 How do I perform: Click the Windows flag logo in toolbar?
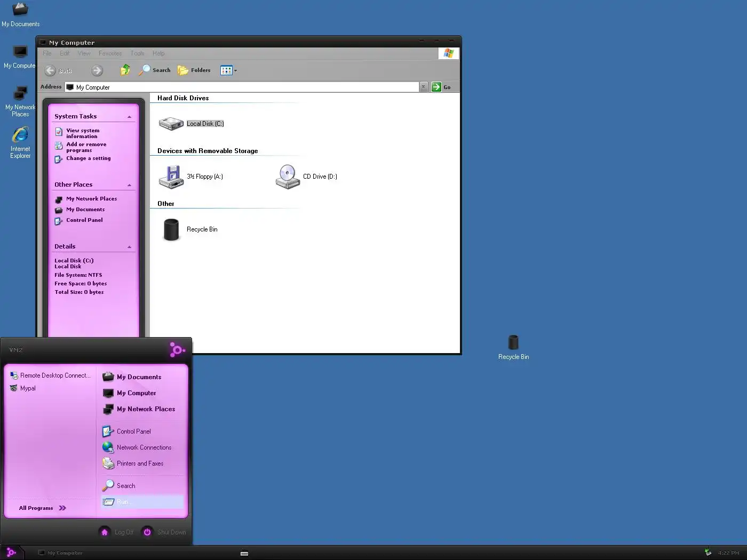448,53
